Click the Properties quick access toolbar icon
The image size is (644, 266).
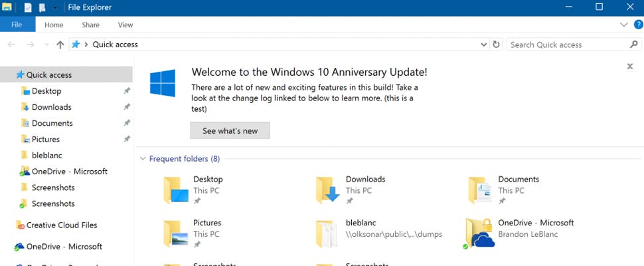28,7
